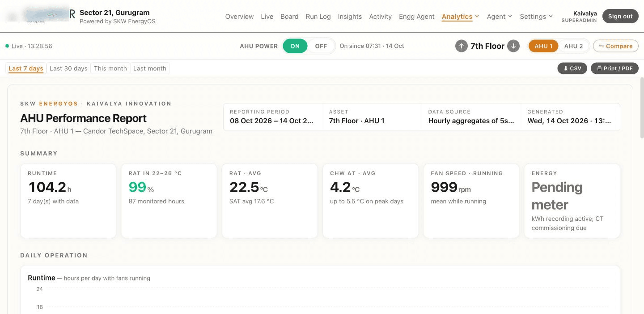Click On since 07:31 · 14 Oct text
Viewport: 644px width, 314px height.
[x=372, y=46]
